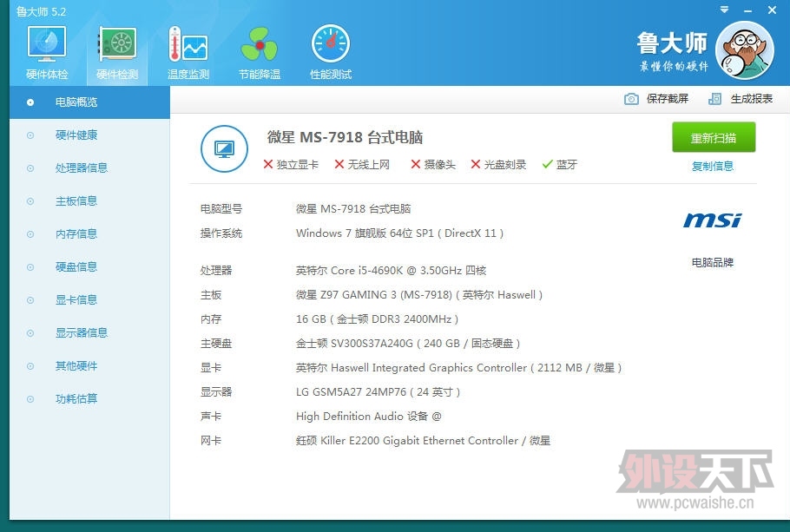This screenshot has height=532, width=790.
Task: Click the heading 微星 MS-7918 台式电脑
Action: click(x=345, y=137)
